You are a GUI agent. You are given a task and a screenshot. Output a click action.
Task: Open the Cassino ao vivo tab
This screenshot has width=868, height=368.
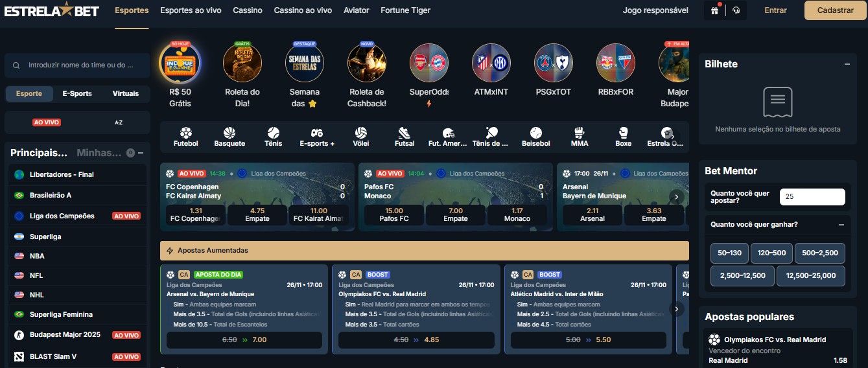(x=303, y=10)
